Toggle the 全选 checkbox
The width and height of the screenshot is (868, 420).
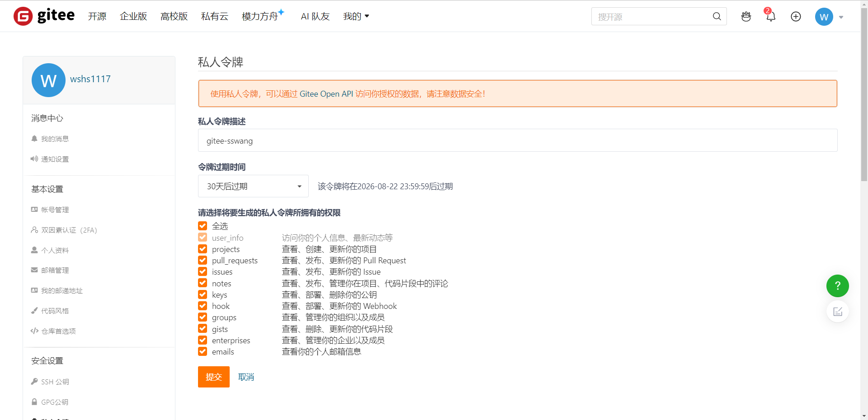coord(203,226)
